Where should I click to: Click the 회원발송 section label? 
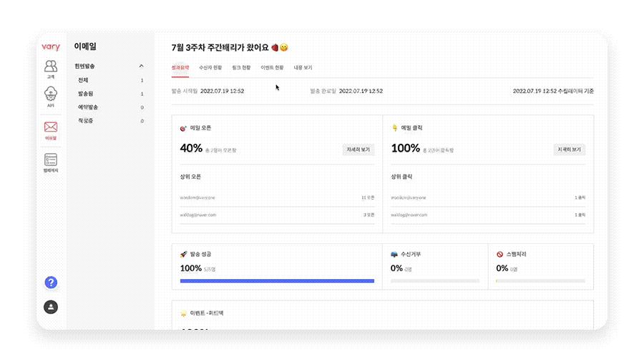[x=84, y=66]
